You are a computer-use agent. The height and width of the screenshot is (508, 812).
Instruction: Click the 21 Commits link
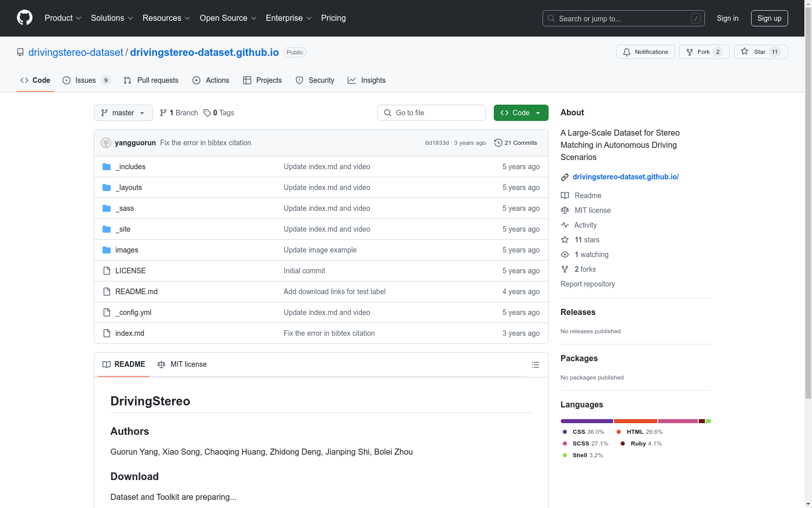[x=516, y=143]
